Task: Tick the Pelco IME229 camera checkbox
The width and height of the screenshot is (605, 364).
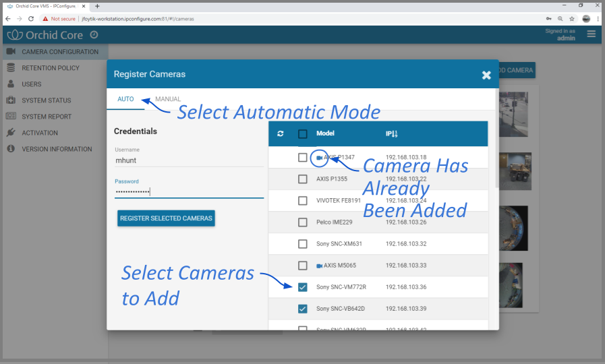Action: click(303, 222)
